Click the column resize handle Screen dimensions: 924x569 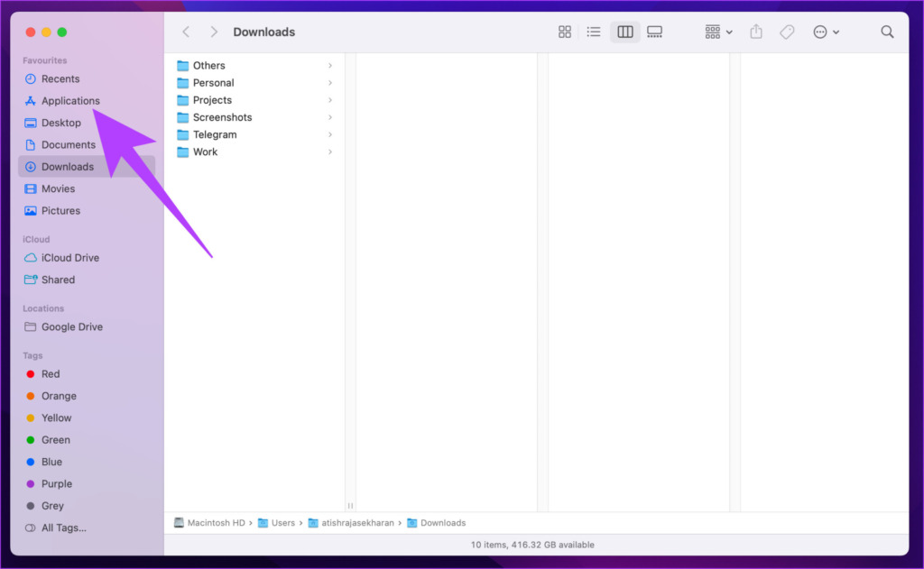click(x=350, y=505)
